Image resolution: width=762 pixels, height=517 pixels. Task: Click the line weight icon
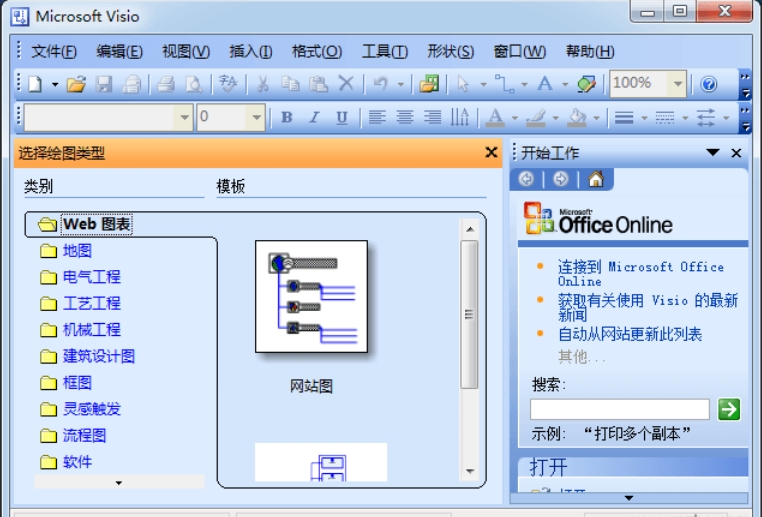tap(624, 117)
